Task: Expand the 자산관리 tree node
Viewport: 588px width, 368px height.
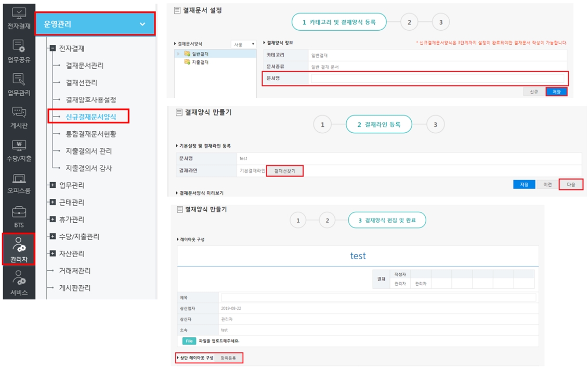Action: 53,253
